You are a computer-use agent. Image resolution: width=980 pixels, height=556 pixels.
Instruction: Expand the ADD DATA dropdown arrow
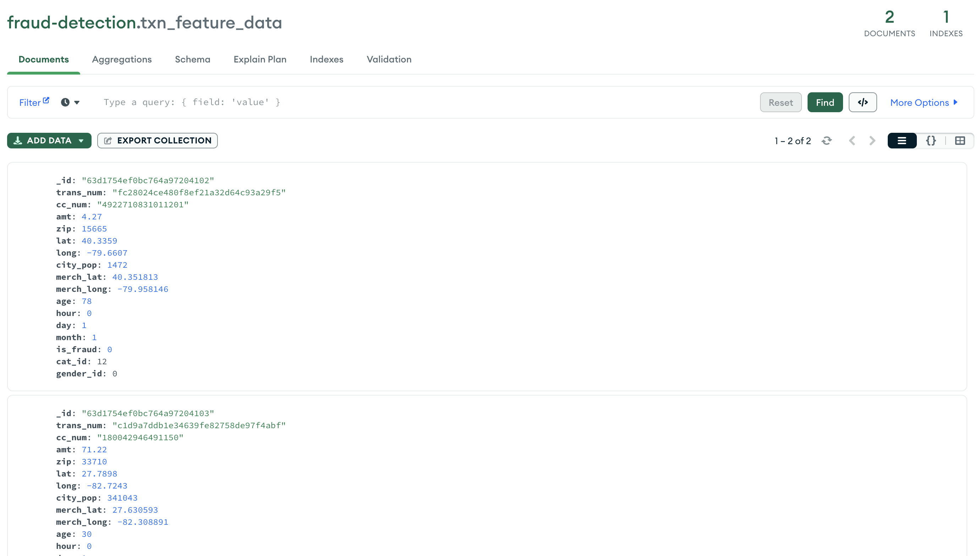[81, 141]
